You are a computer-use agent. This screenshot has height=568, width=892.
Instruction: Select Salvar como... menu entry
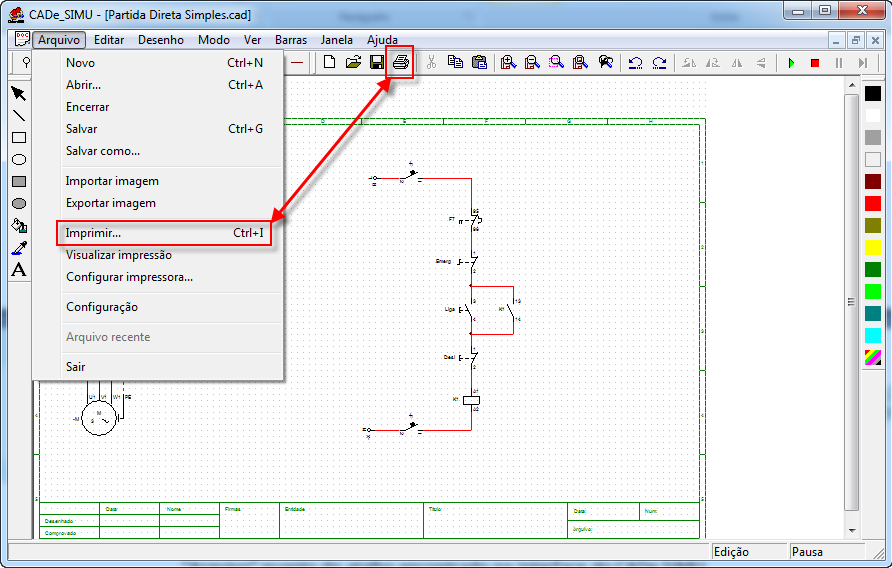pos(103,151)
